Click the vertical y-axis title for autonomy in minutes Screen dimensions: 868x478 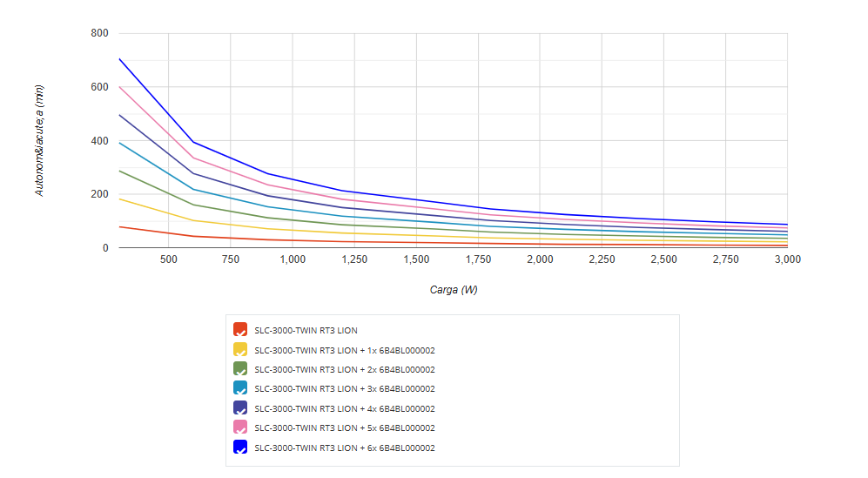(x=39, y=140)
